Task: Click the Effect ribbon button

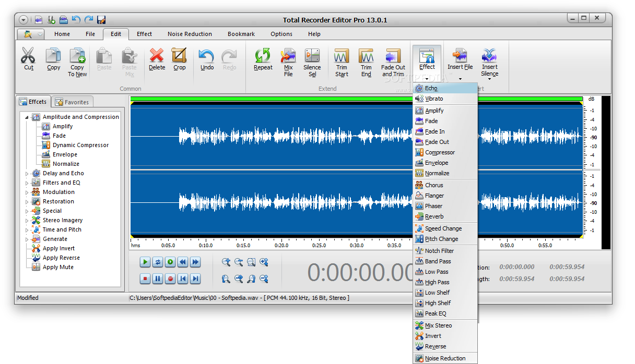Action: coord(427,63)
